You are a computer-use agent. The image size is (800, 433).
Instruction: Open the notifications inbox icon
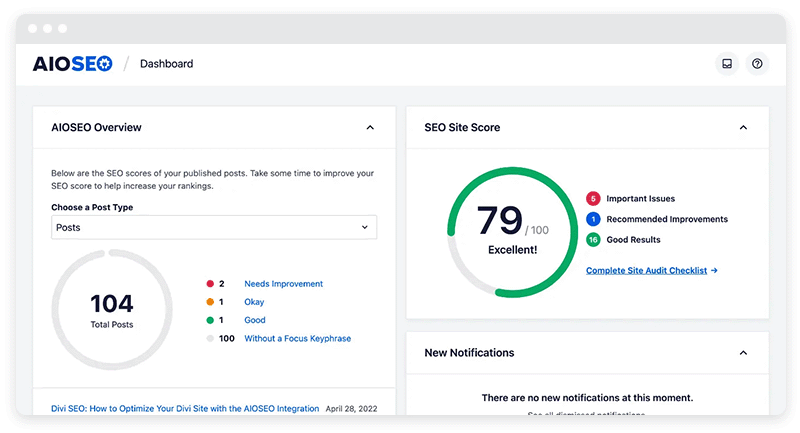pos(727,64)
